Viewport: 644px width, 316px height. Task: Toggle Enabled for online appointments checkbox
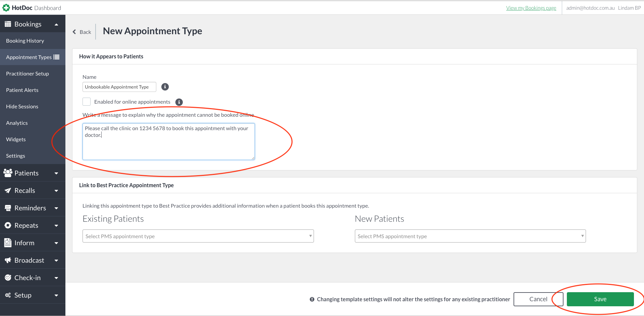pos(87,102)
